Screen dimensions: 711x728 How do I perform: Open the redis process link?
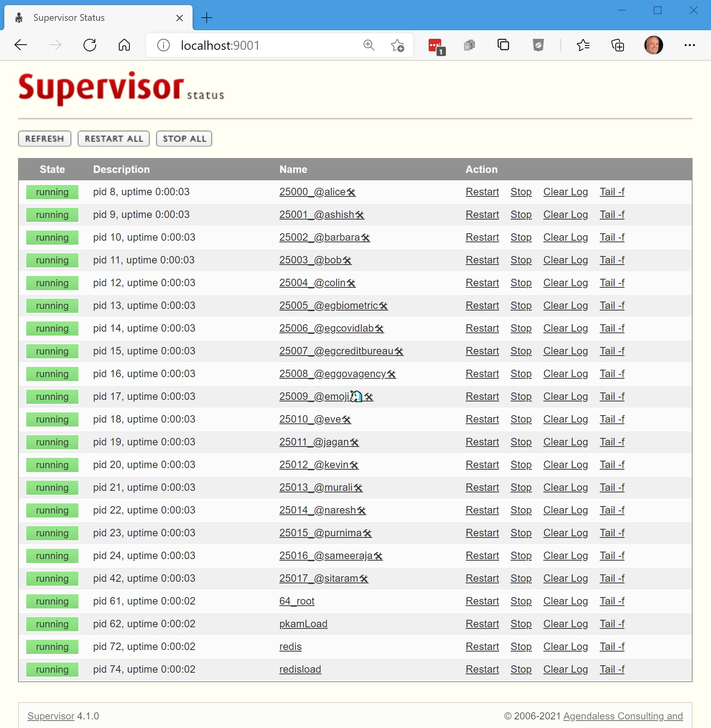click(x=290, y=647)
